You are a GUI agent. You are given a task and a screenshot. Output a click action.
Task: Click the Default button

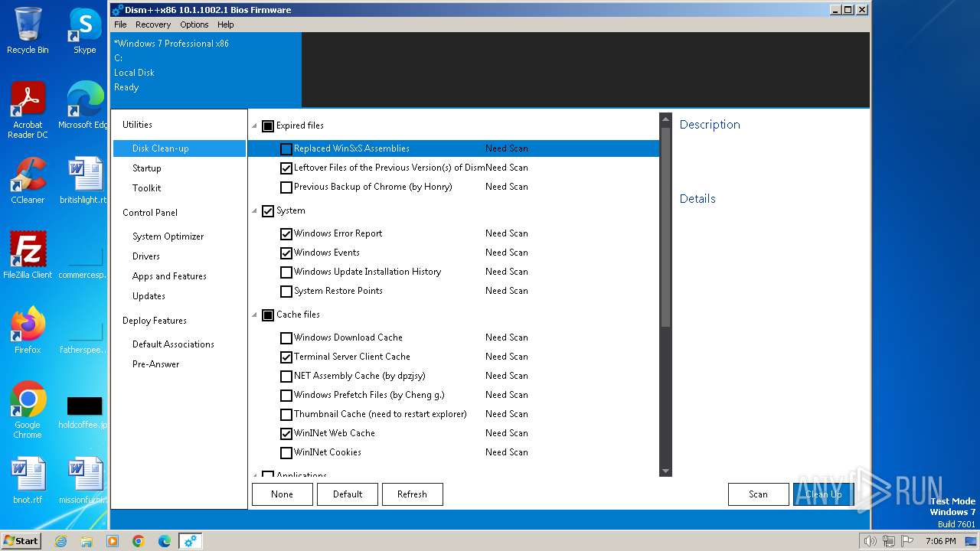pos(348,494)
